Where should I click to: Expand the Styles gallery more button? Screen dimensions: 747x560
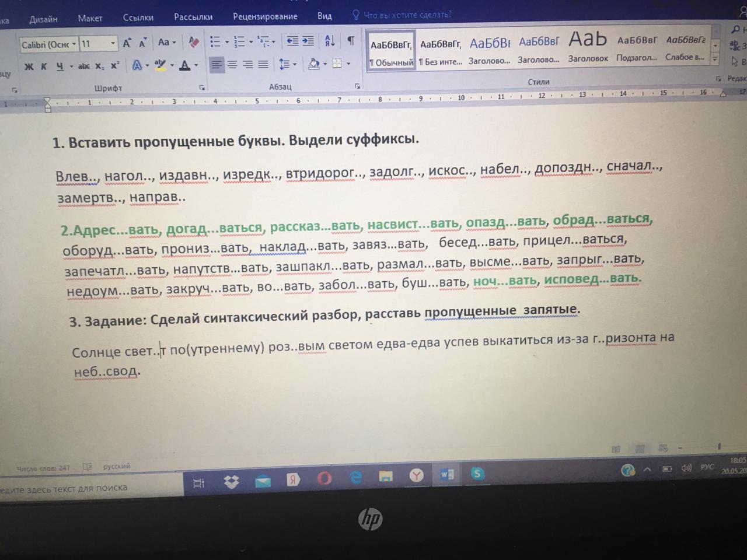click(x=715, y=58)
